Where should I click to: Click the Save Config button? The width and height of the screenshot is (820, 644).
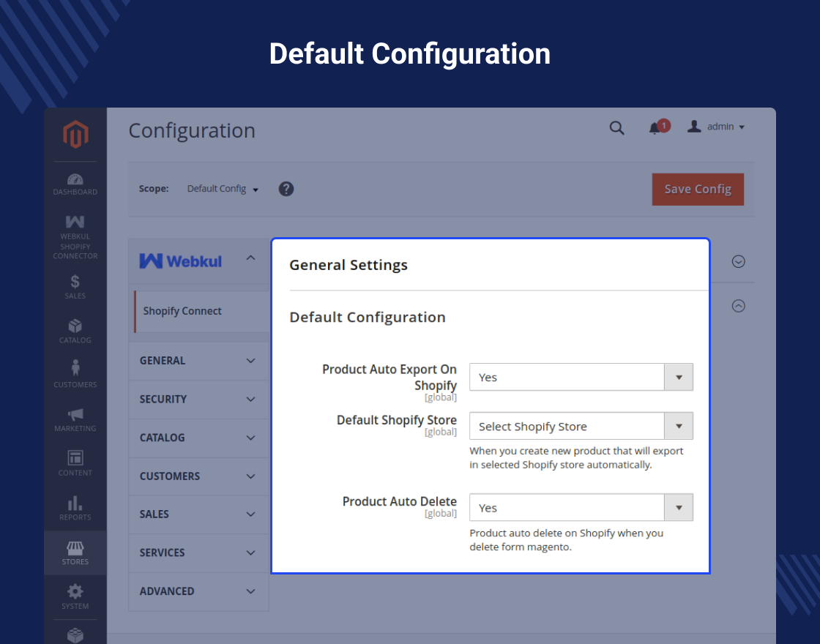click(x=698, y=190)
